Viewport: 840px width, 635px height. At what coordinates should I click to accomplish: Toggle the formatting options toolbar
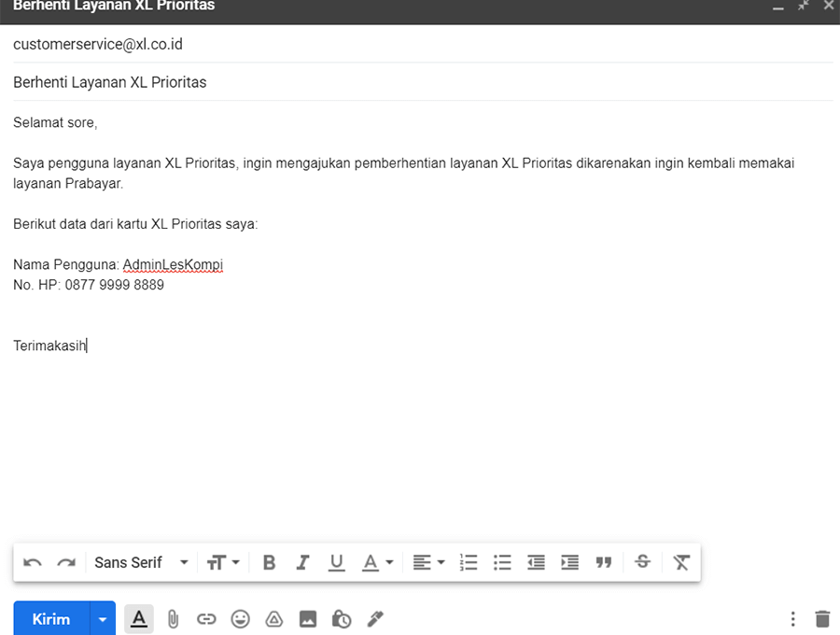tap(139, 619)
